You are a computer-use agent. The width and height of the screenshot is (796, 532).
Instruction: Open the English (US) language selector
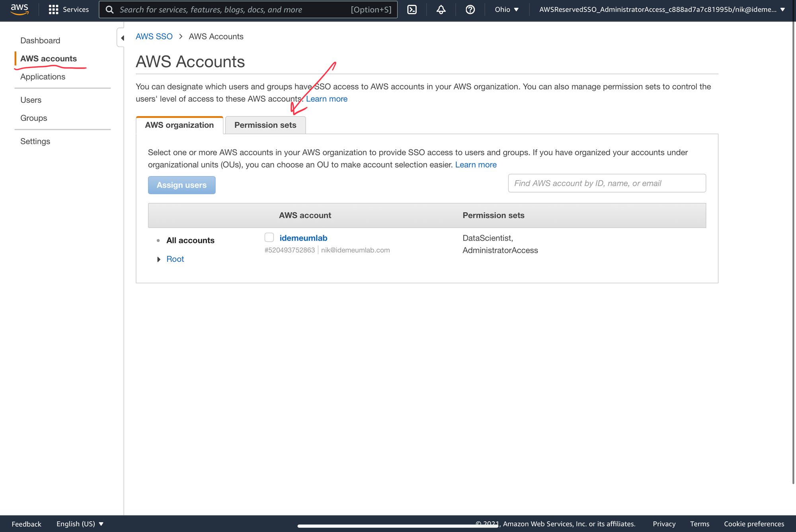(x=80, y=524)
